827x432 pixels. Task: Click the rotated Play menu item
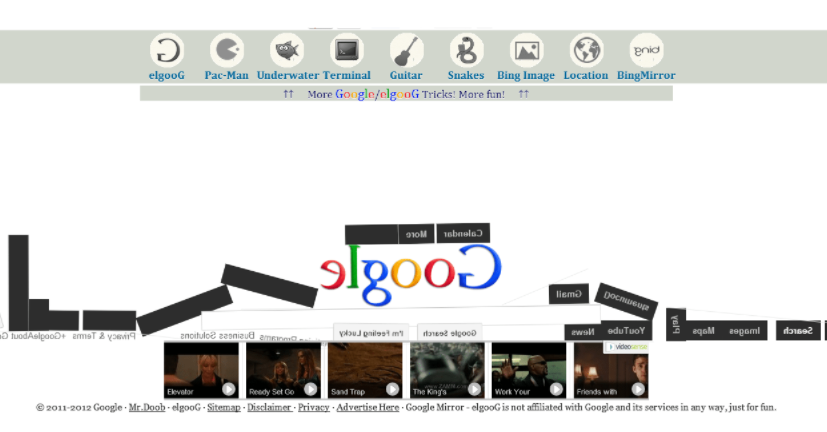[676, 324]
